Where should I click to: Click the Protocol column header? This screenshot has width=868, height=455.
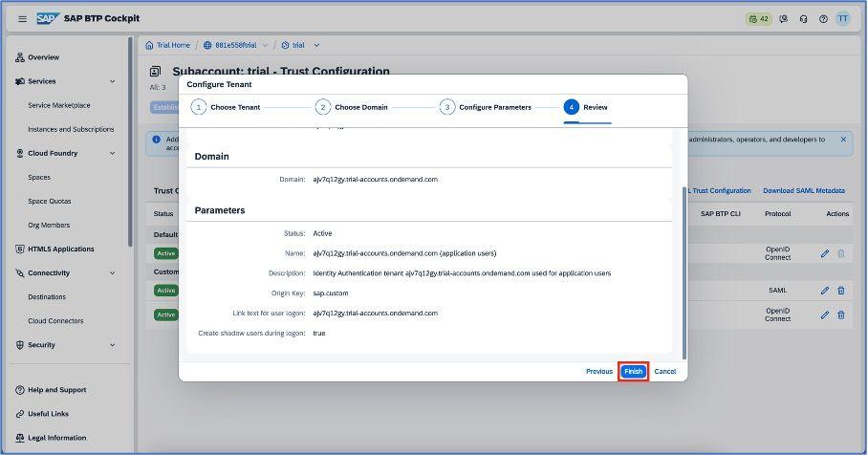(777, 214)
